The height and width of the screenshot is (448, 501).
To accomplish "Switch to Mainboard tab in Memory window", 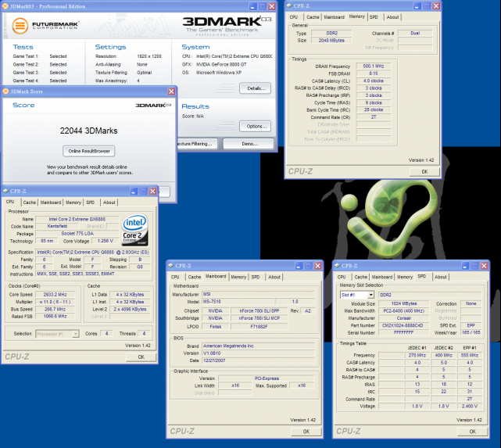I will point(335,17).
